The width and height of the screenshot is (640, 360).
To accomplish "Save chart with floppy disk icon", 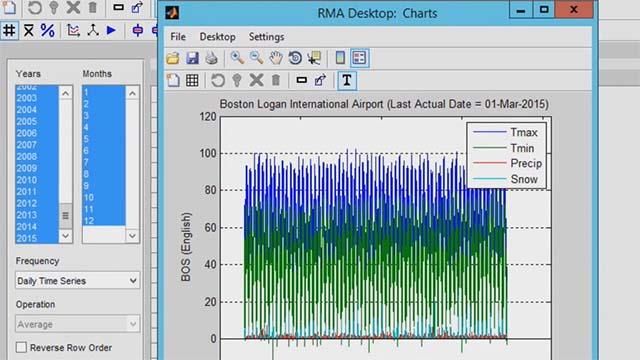I will click(192, 58).
